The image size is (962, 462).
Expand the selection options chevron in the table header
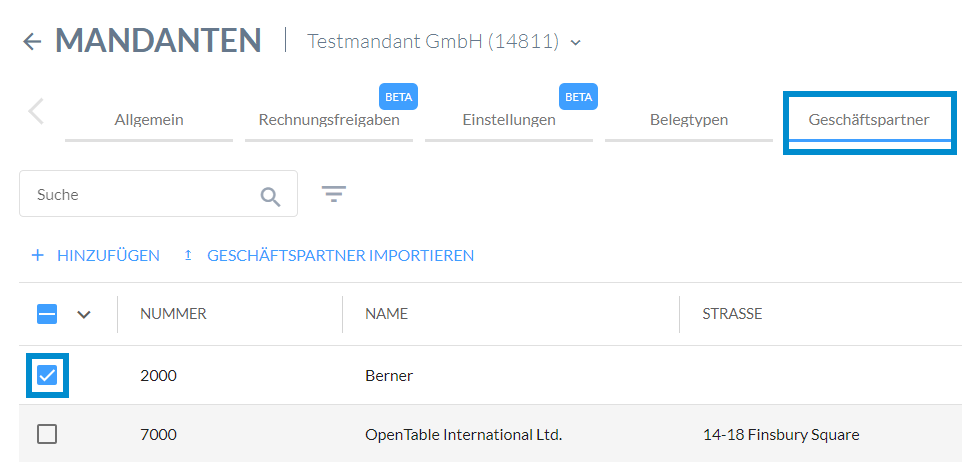click(x=84, y=315)
